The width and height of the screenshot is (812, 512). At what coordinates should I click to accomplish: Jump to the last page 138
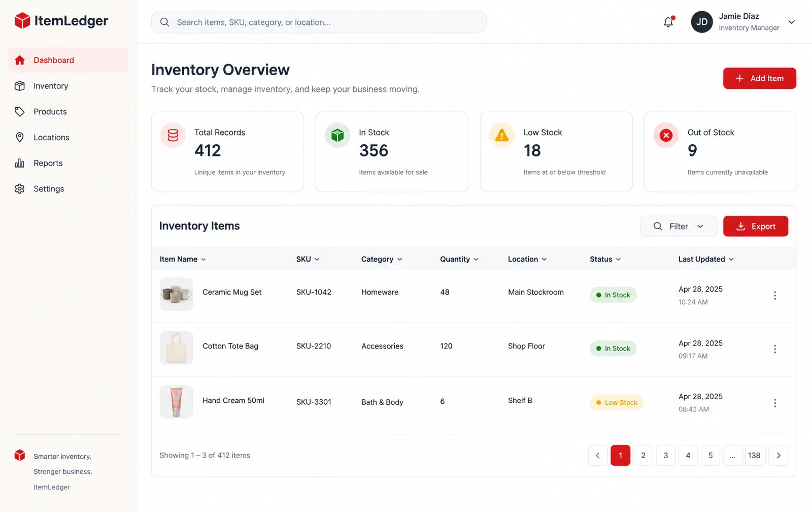pyautogui.click(x=755, y=456)
